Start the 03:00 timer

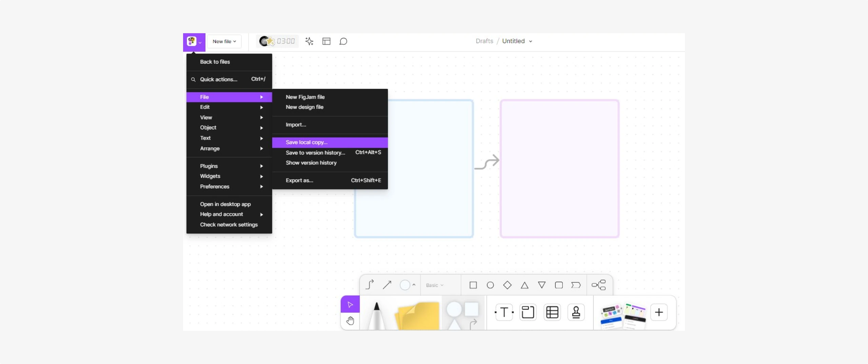pos(277,41)
